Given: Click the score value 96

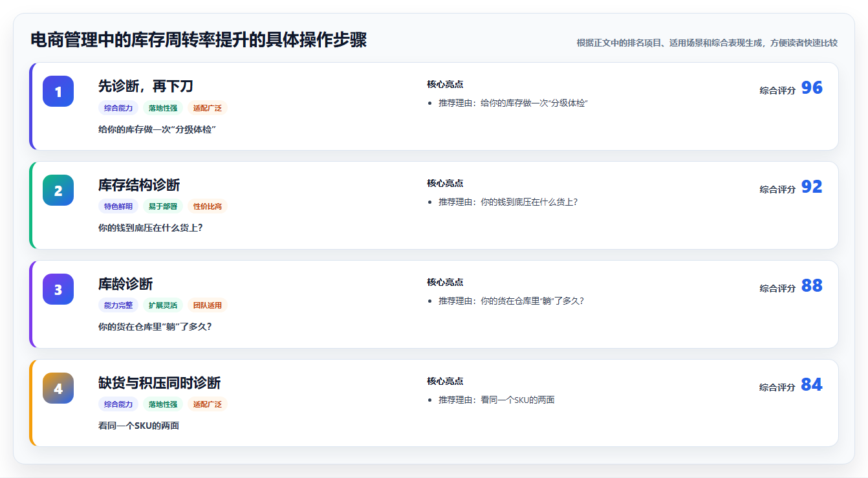Looking at the screenshot, I should click(x=812, y=88).
